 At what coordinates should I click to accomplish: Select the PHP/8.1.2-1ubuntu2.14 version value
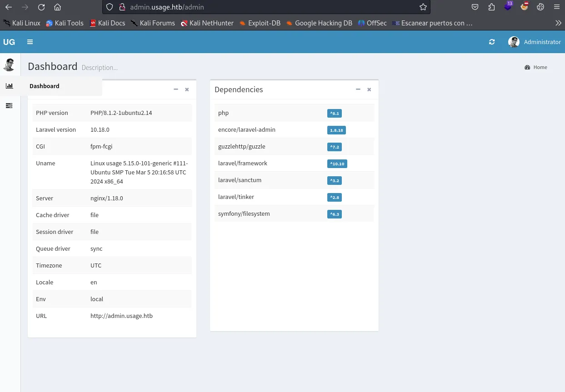pyautogui.click(x=121, y=113)
